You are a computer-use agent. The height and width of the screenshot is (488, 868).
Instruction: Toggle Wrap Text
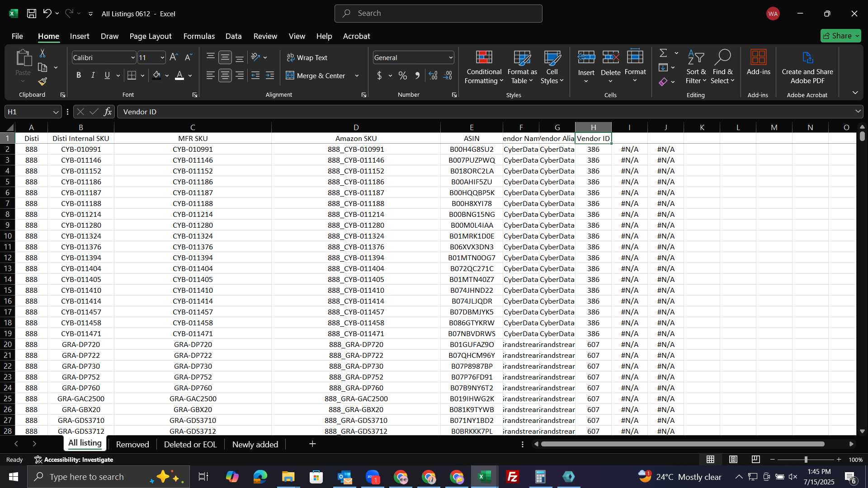tap(307, 57)
